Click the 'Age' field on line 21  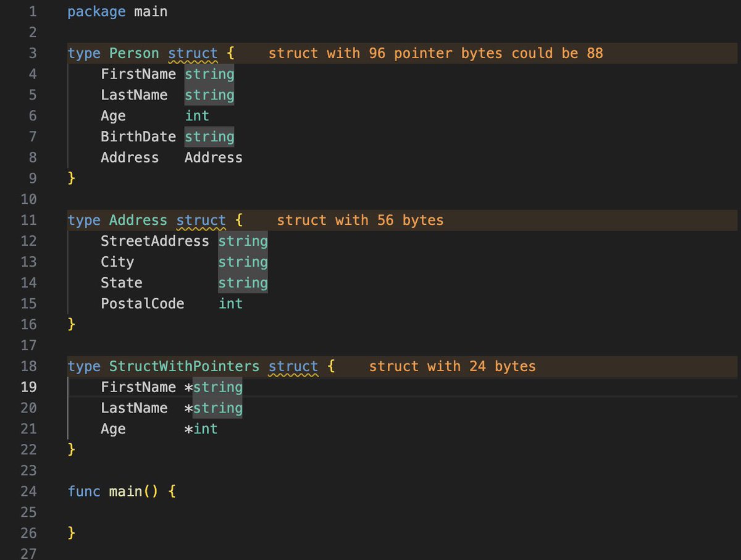[113, 429]
